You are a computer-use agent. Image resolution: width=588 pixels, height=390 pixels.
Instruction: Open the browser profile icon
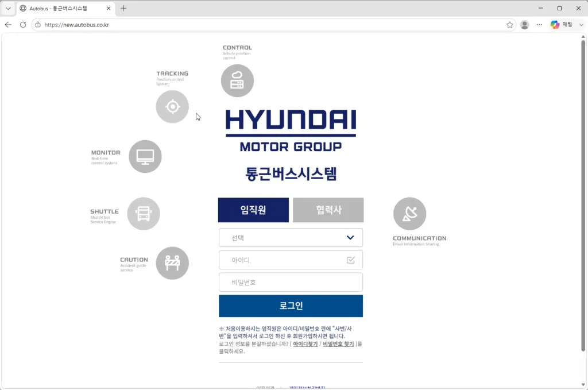pyautogui.click(x=525, y=25)
